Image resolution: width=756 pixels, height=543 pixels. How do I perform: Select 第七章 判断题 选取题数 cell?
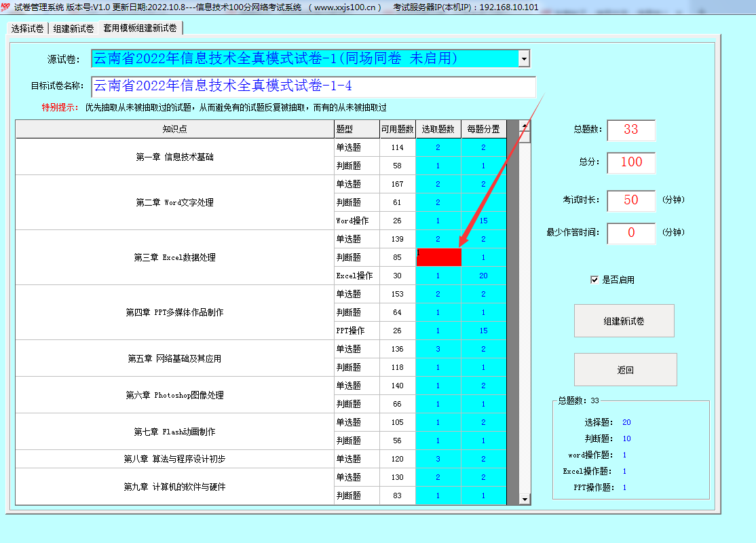pyautogui.click(x=438, y=441)
